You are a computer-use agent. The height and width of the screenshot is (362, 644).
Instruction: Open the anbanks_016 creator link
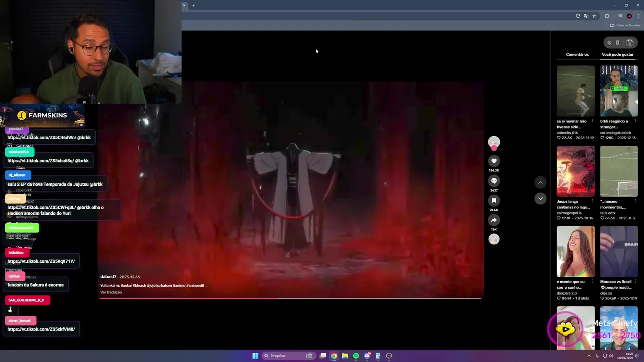click(x=568, y=133)
